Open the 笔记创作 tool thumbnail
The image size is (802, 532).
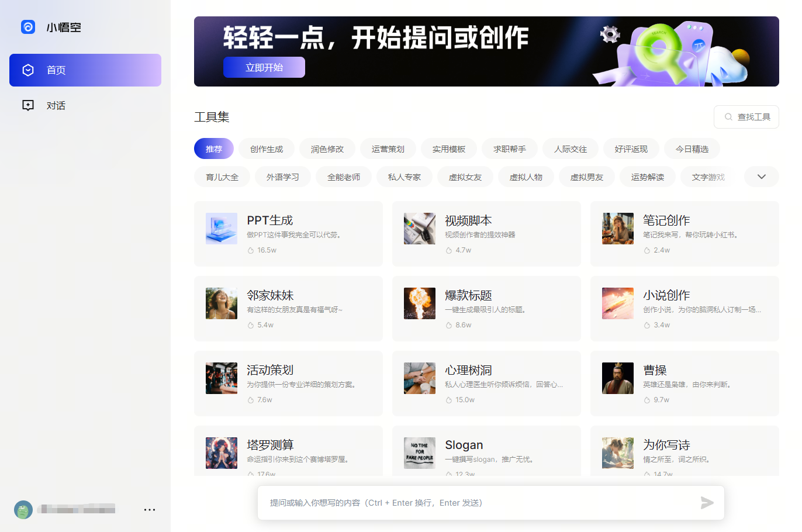tap(618, 229)
